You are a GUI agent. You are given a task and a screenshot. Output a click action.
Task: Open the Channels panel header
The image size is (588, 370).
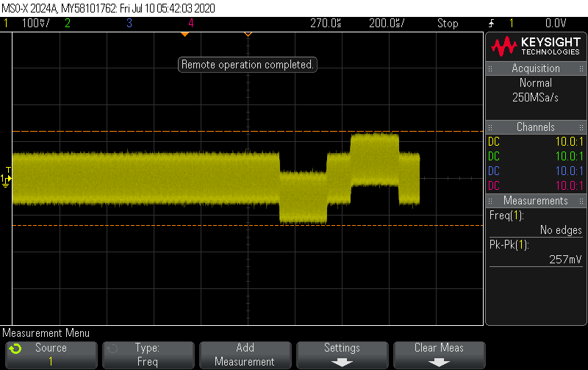point(536,127)
